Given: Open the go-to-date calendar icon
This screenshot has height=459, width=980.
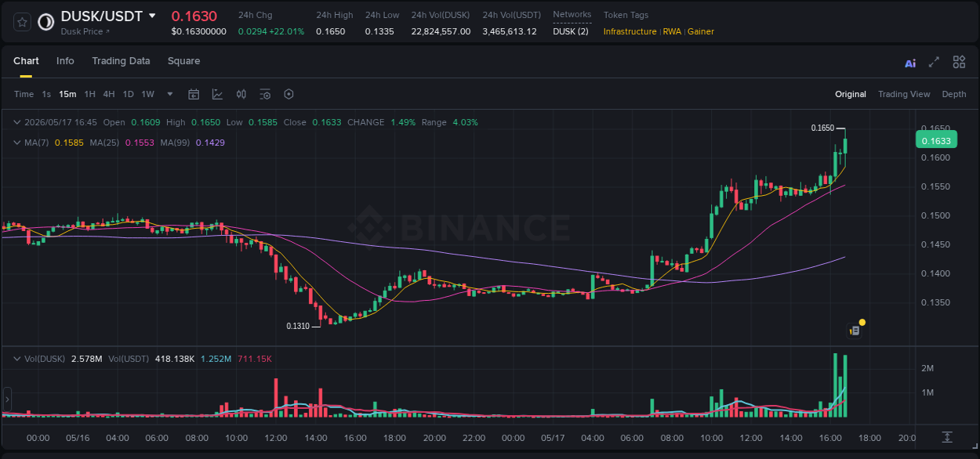Looking at the screenshot, I should (194, 94).
